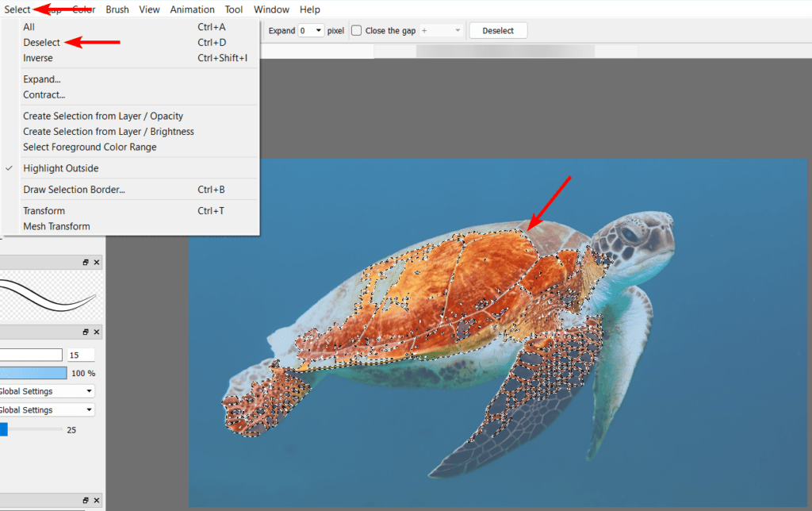The width and height of the screenshot is (812, 511).
Task: Click Draw Selection Border menu entry
Action: [x=74, y=190]
